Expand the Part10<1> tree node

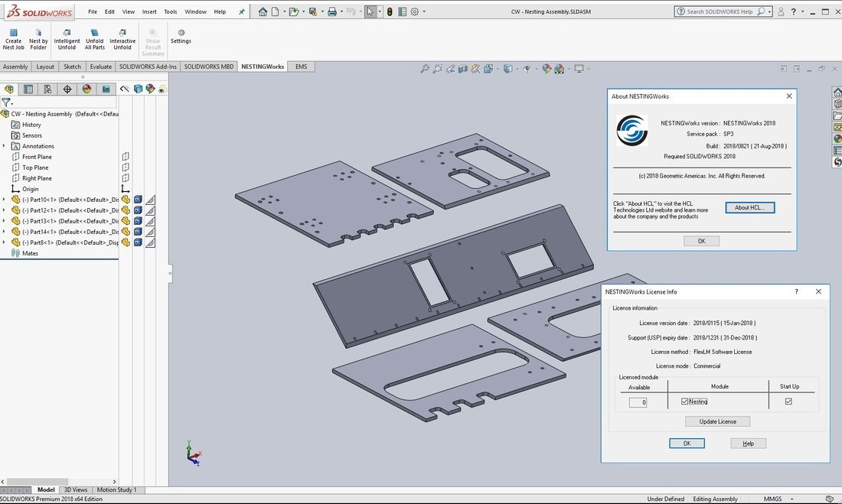4,200
